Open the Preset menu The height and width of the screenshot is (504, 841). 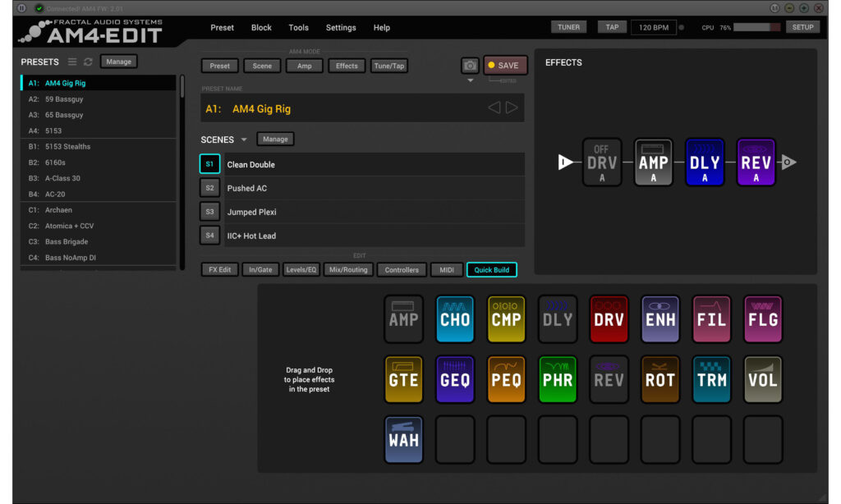click(222, 27)
